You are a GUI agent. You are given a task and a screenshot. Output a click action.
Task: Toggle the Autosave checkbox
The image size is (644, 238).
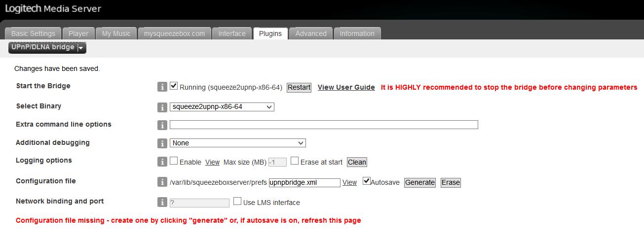(x=367, y=181)
